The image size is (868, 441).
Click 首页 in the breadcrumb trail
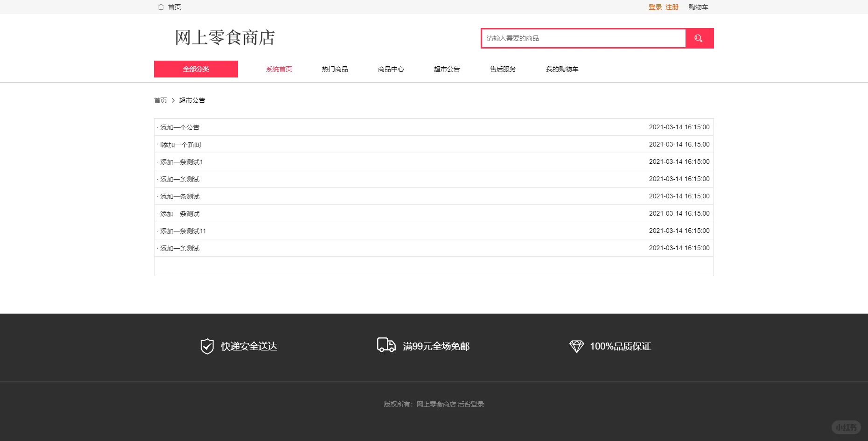tap(160, 100)
